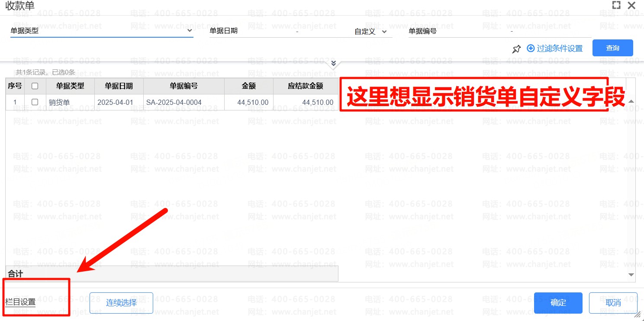Click the scroll up arrow of list
Image resolution: width=644 pixels, height=321 pixels.
pos(631,101)
